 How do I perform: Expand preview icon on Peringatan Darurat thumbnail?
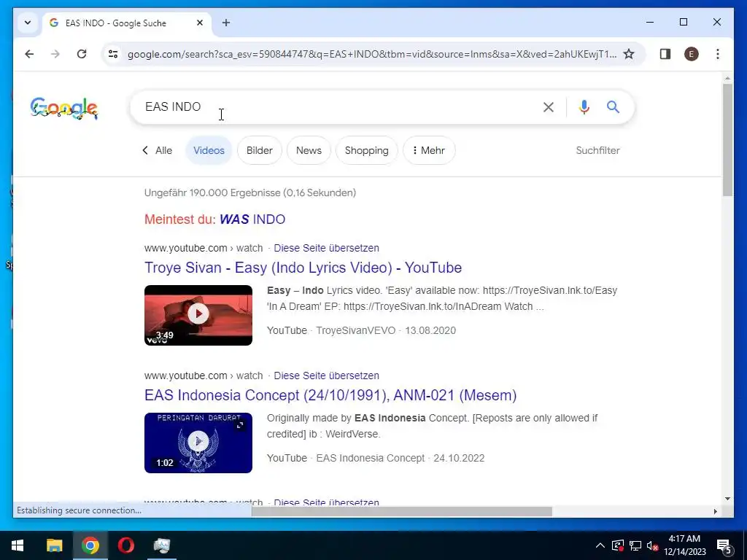[240, 425]
